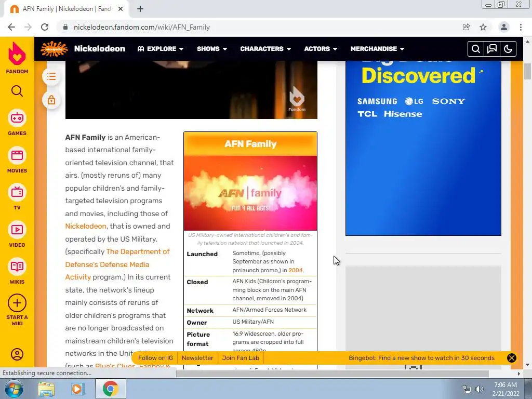This screenshot has height=399, width=532.
Task: Click the Nickelodeon wiki title
Action: point(99,49)
